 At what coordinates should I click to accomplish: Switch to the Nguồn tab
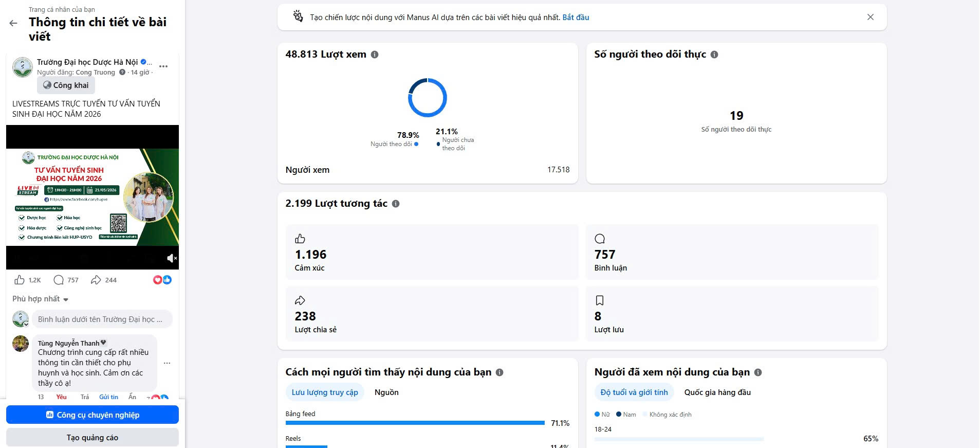pyautogui.click(x=386, y=392)
